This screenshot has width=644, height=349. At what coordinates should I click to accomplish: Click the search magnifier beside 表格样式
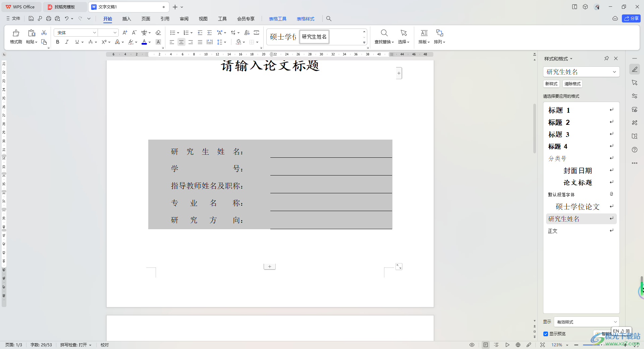click(329, 19)
